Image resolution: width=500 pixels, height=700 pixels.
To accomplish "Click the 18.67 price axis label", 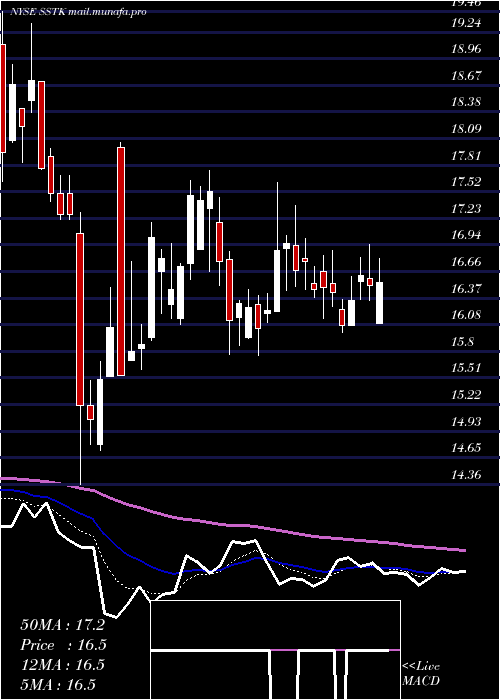I will pyautogui.click(x=467, y=75).
